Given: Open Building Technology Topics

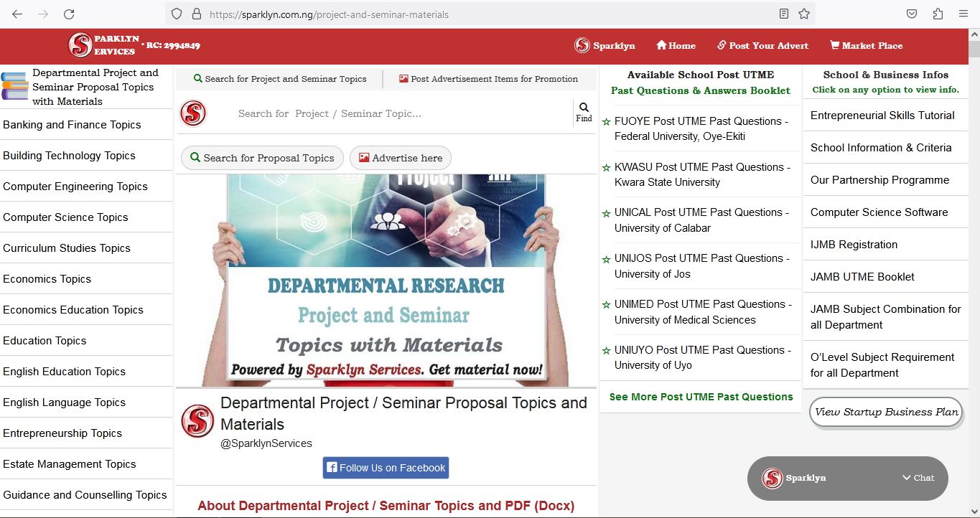Looking at the screenshot, I should click(69, 156).
